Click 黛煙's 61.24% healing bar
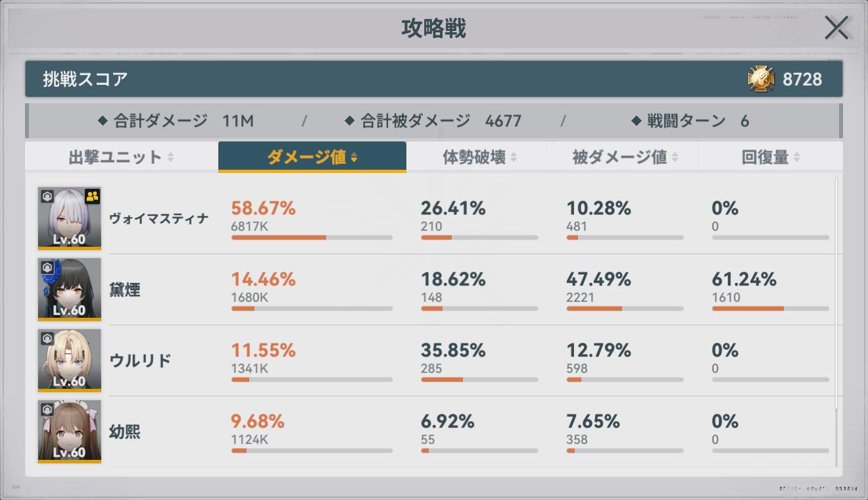Image resolution: width=868 pixels, height=500 pixels. (770, 309)
